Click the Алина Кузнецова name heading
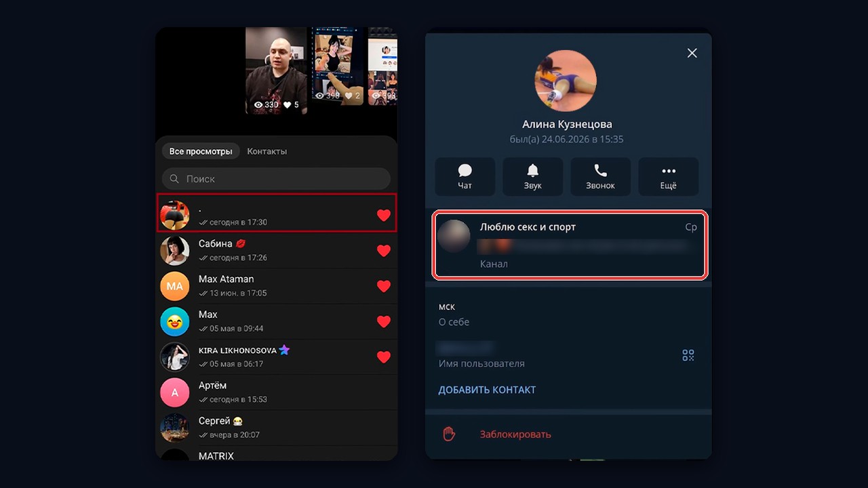The width and height of the screenshot is (868, 488). click(x=567, y=124)
